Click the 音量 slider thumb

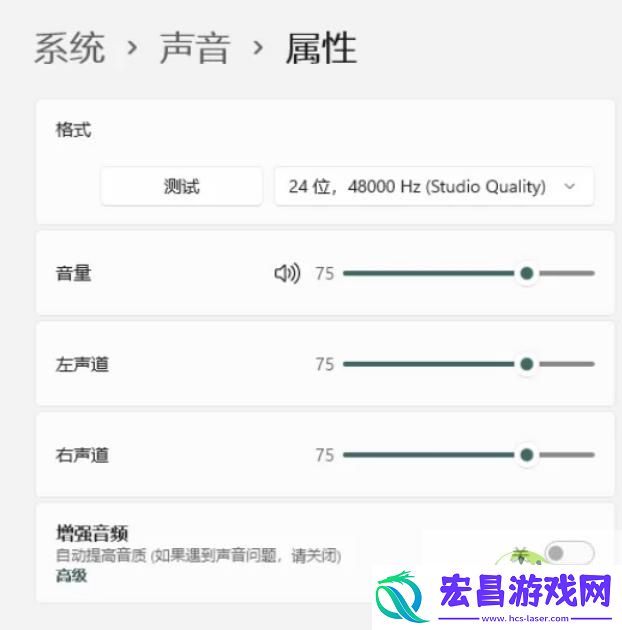click(x=527, y=273)
